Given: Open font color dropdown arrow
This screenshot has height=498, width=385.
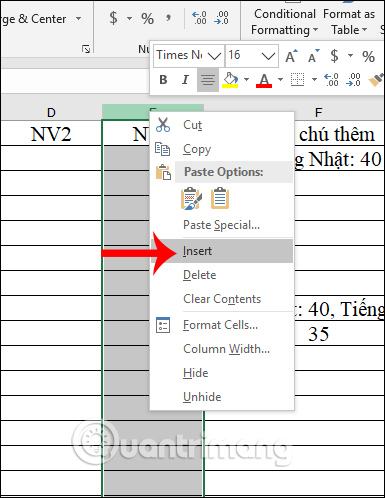Looking at the screenshot, I should tap(280, 80).
